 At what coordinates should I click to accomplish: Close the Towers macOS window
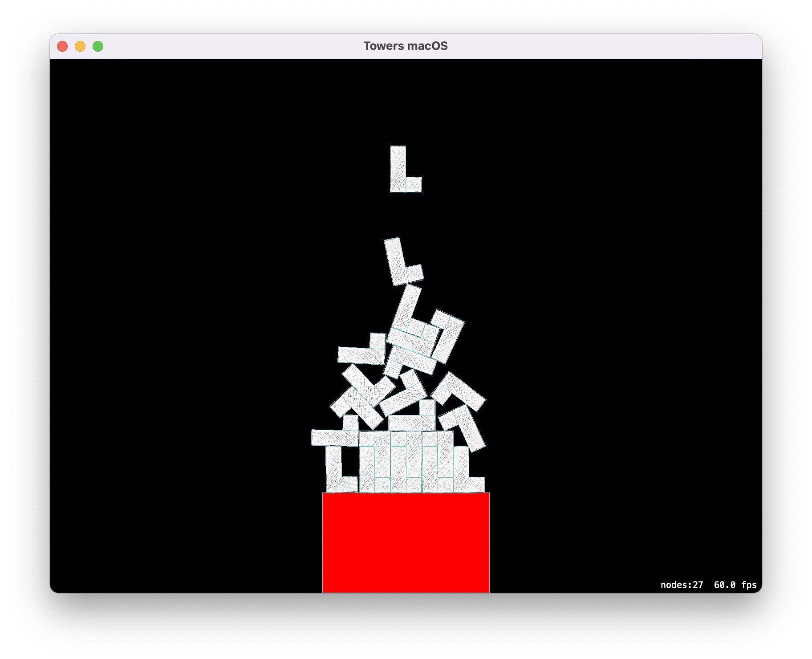(x=62, y=46)
